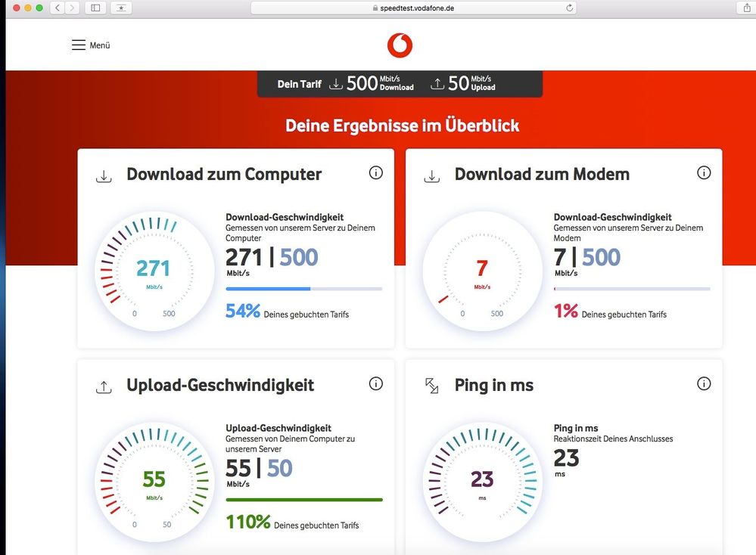Click the title Download zum Modem
Viewport: 756px width, 555px height.
pyautogui.click(x=542, y=175)
